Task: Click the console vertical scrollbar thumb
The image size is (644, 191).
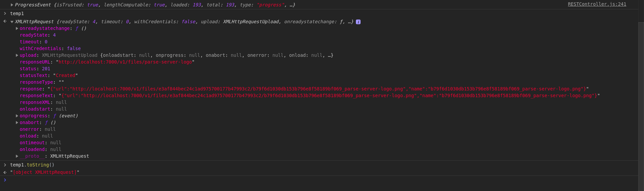Action: point(641,107)
